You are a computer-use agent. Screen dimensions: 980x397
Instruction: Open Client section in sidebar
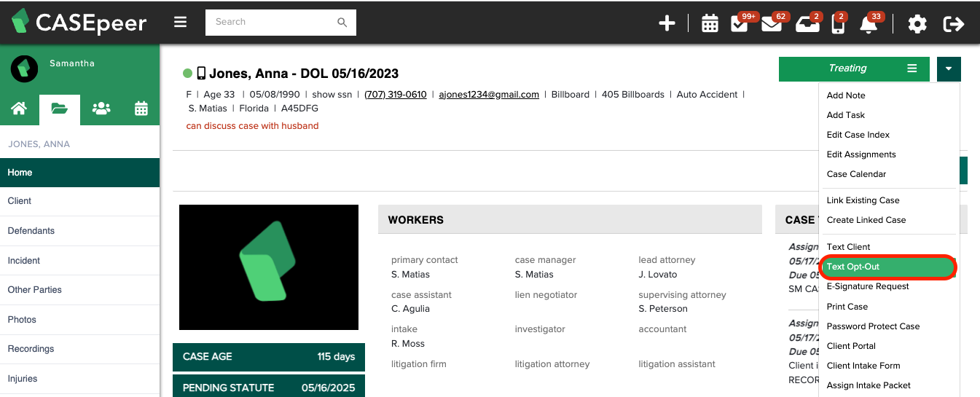pos(79,201)
